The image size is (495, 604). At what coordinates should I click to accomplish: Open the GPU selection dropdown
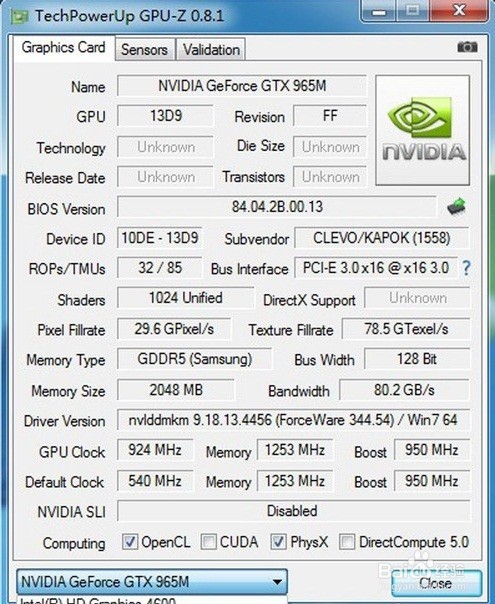pos(152,582)
